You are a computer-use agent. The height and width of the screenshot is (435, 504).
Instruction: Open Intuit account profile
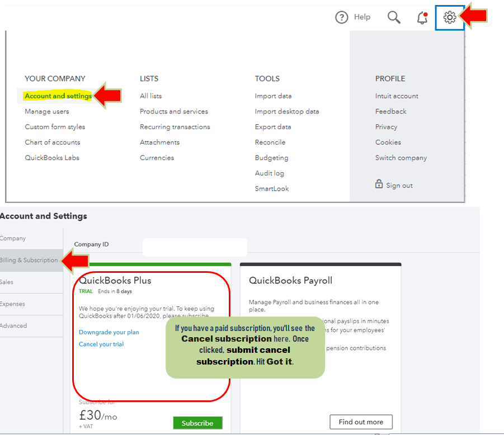[x=397, y=96]
